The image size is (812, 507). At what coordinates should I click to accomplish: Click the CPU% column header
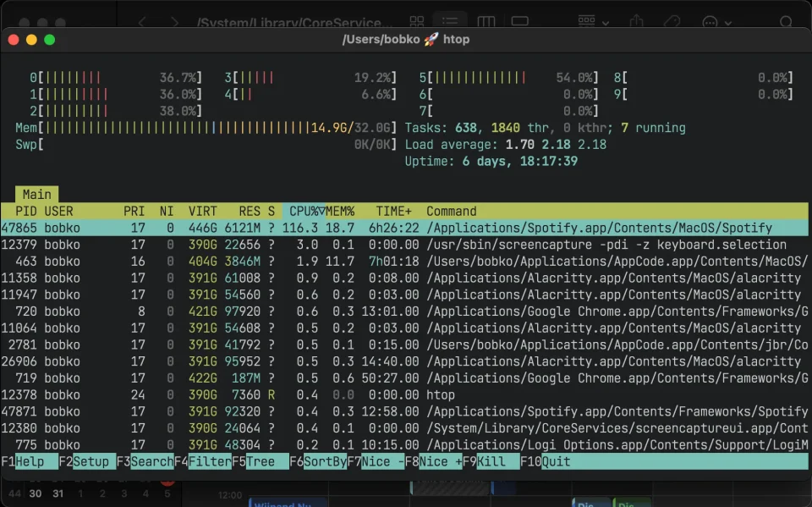pos(304,211)
